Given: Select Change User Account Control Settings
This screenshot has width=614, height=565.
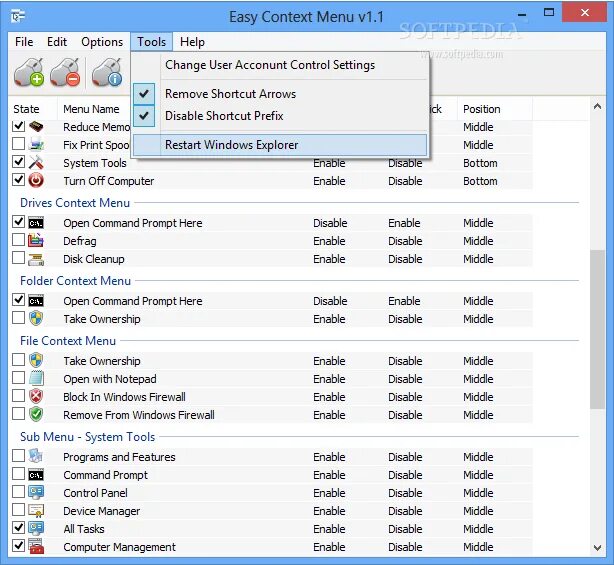Looking at the screenshot, I should pyautogui.click(x=280, y=65).
